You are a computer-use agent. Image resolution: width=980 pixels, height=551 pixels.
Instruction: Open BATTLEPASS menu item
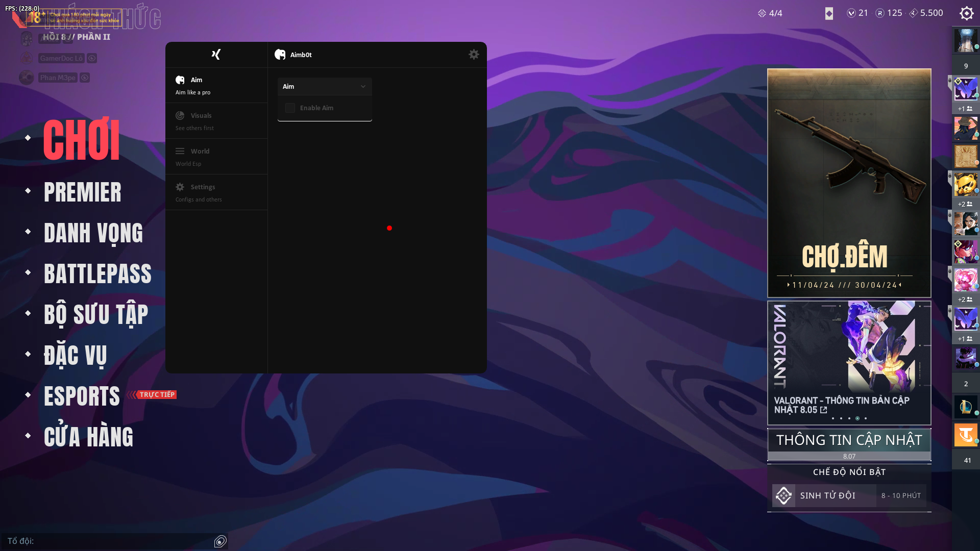click(97, 274)
